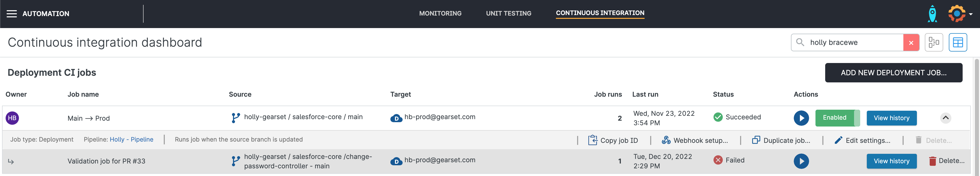Go to the Unit Testing tab
Image resolution: width=980 pixels, height=176 pixels.
pos(508,14)
